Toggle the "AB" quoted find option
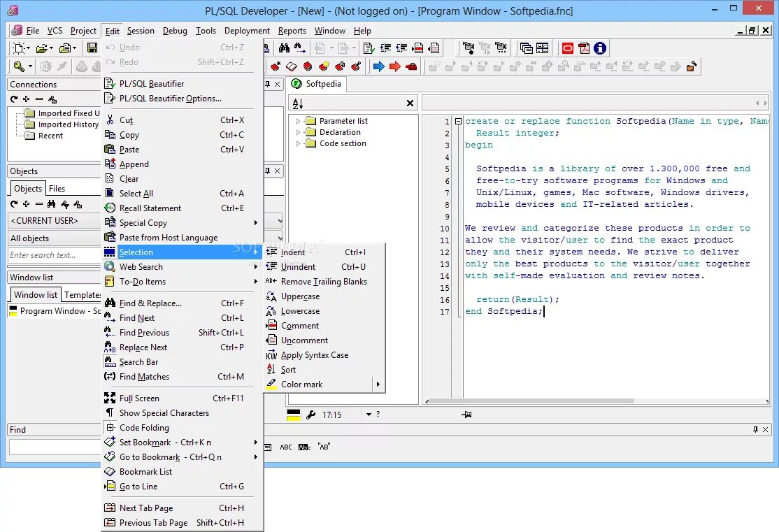Image resolution: width=779 pixels, height=532 pixels. (x=324, y=446)
